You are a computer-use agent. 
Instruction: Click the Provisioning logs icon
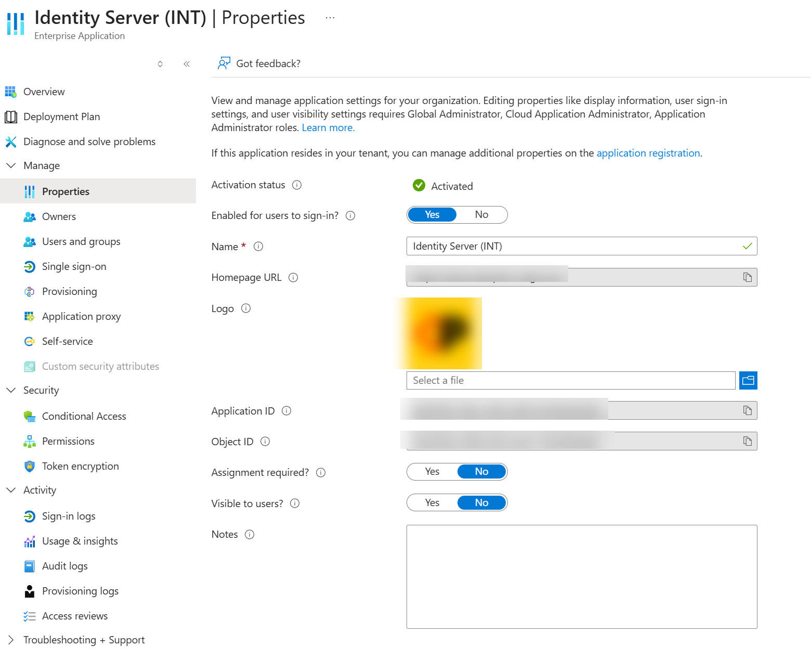point(30,591)
